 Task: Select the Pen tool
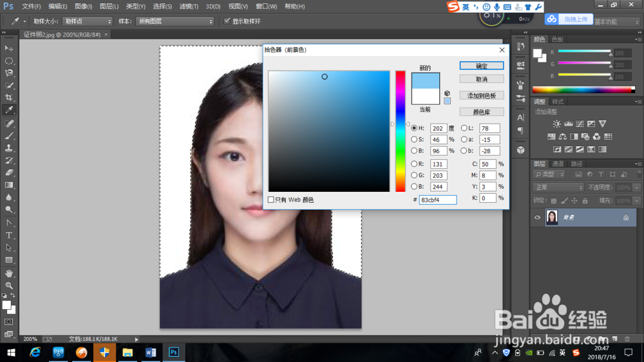8,223
